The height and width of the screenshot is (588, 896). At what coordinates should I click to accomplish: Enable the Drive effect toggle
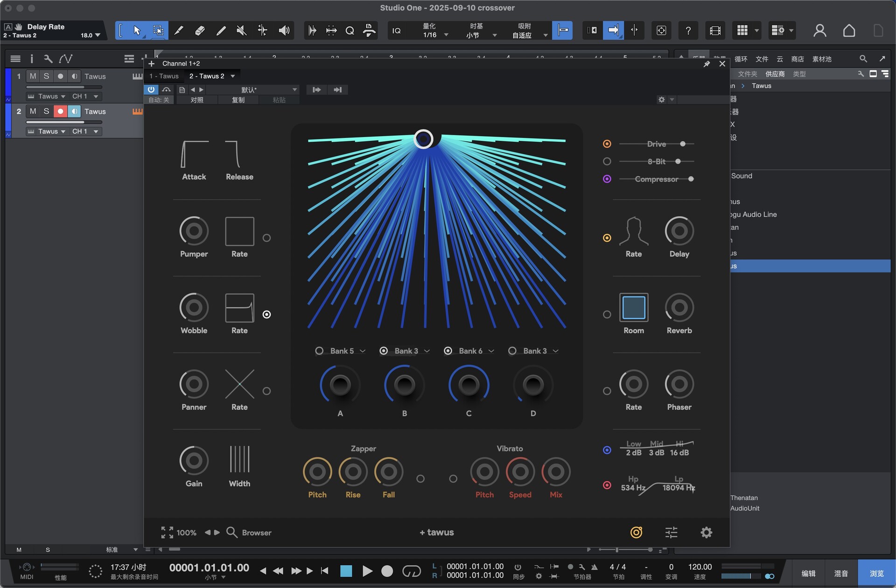(x=607, y=144)
